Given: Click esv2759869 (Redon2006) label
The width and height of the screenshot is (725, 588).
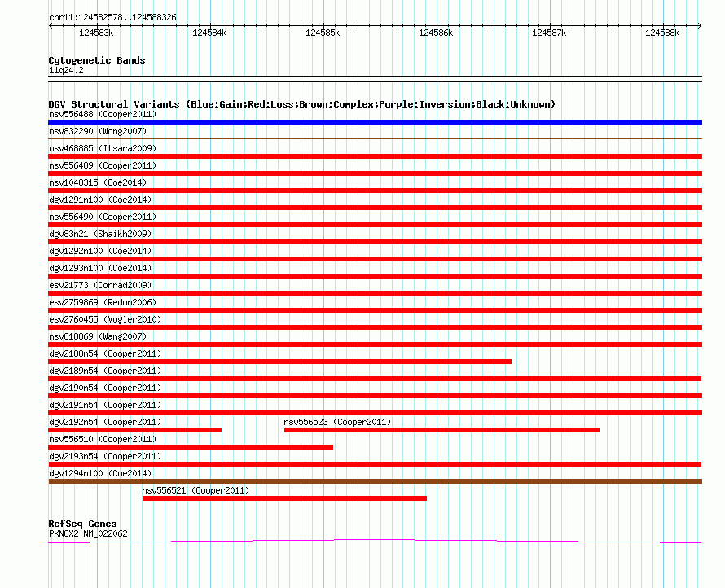Looking at the screenshot, I should pyautogui.click(x=103, y=302).
